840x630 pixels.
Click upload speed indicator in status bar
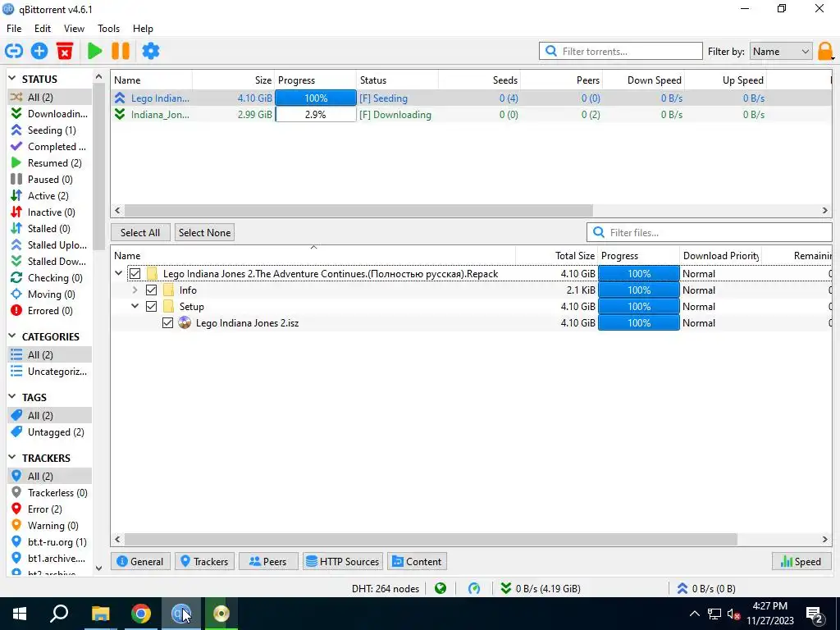point(706,588)
